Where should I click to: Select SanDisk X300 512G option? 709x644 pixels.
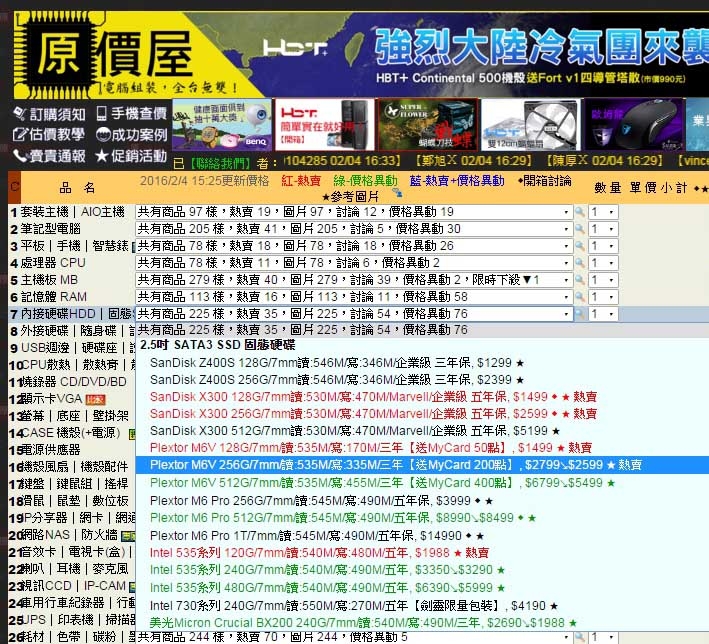click(x=422, y=431)
